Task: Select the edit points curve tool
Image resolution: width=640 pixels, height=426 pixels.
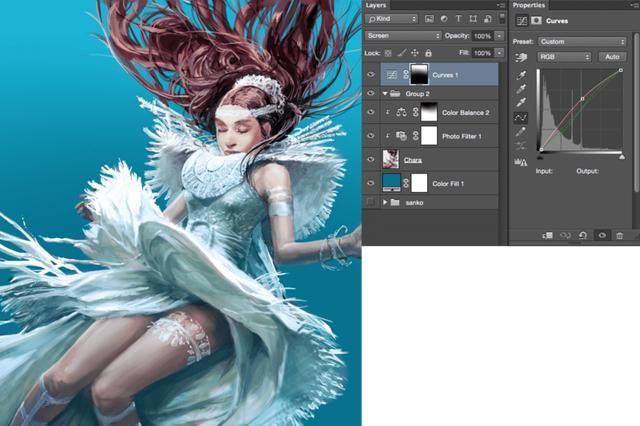Action: 521,118
